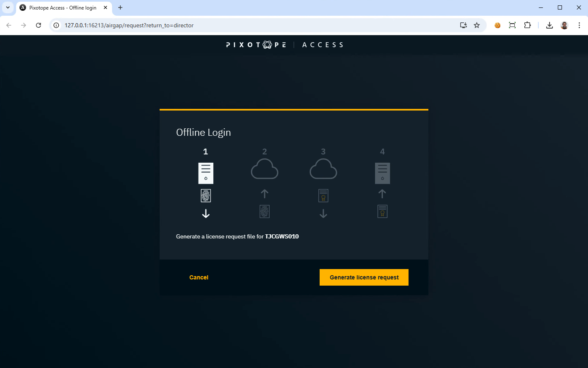This screenshot has height=368, width=588.
Task: Click the fingerprint file icon in step 2
Action: click(264, 211)
